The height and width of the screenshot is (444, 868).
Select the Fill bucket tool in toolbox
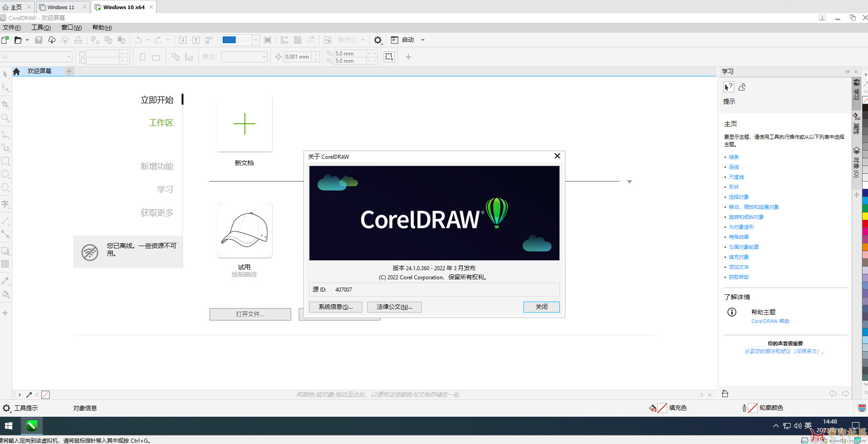[x=5, y=294]
